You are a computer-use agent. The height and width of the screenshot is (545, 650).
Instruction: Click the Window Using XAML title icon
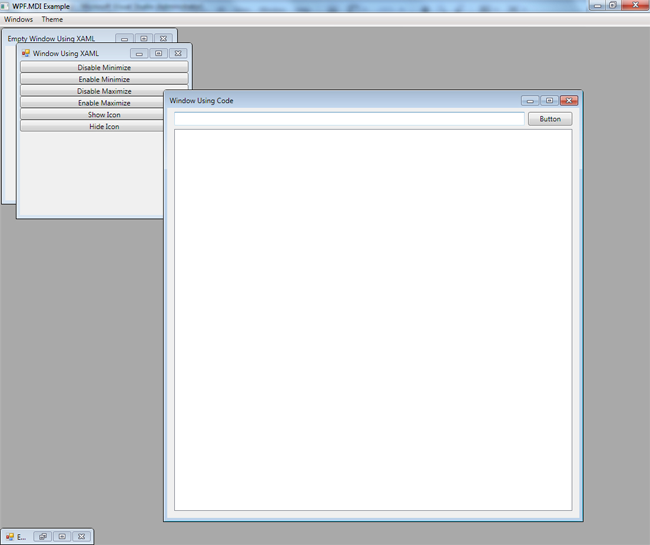[x=26, y=53]
